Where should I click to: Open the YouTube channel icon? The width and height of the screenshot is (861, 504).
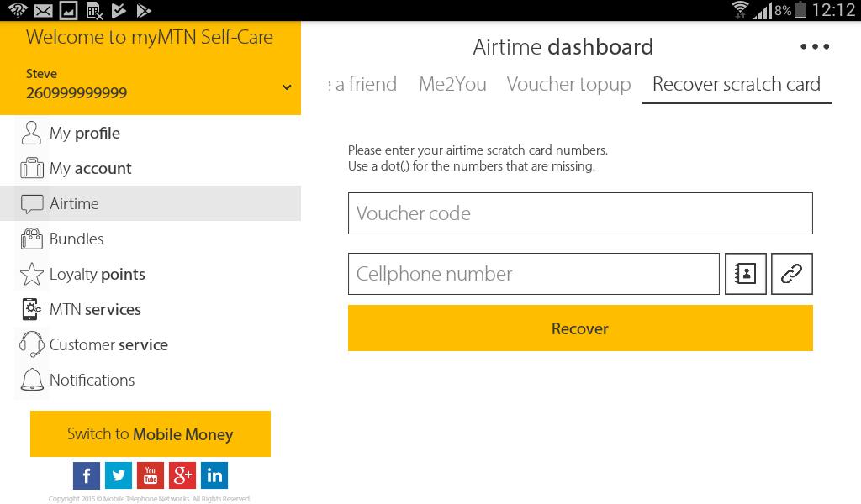coord(151,475)
